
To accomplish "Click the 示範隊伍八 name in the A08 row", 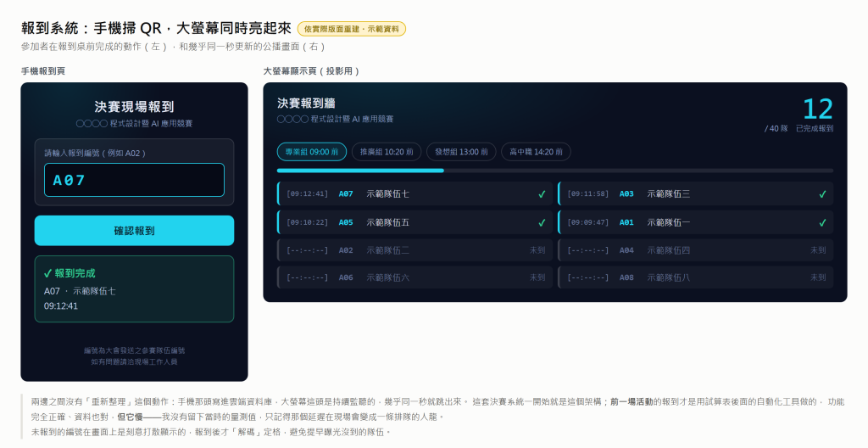I will pos(668,277).
